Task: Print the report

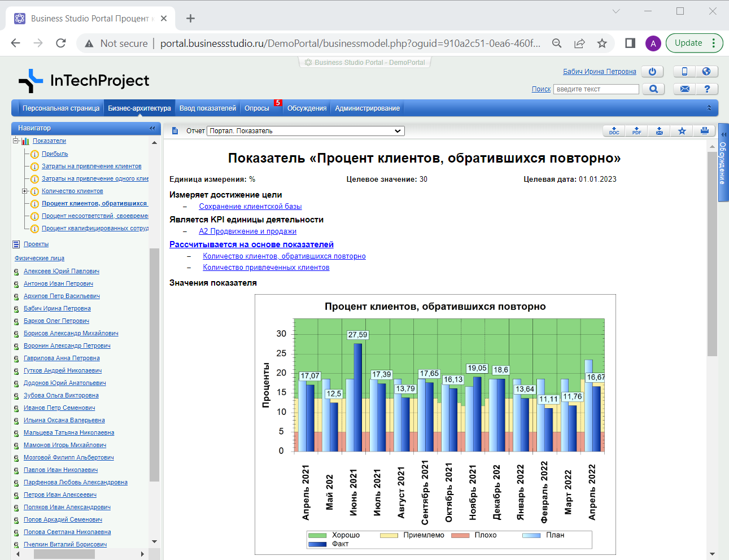Action: [704, 131]
